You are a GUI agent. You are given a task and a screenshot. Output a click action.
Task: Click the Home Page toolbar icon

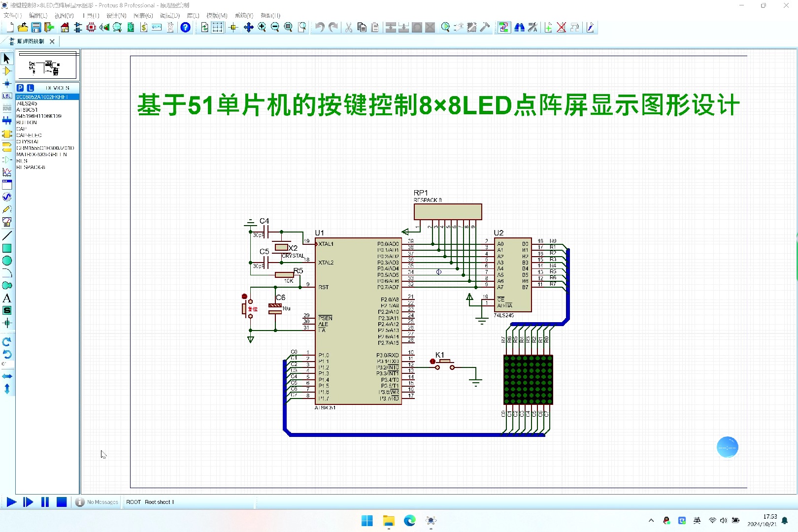(x=65, y=28)
